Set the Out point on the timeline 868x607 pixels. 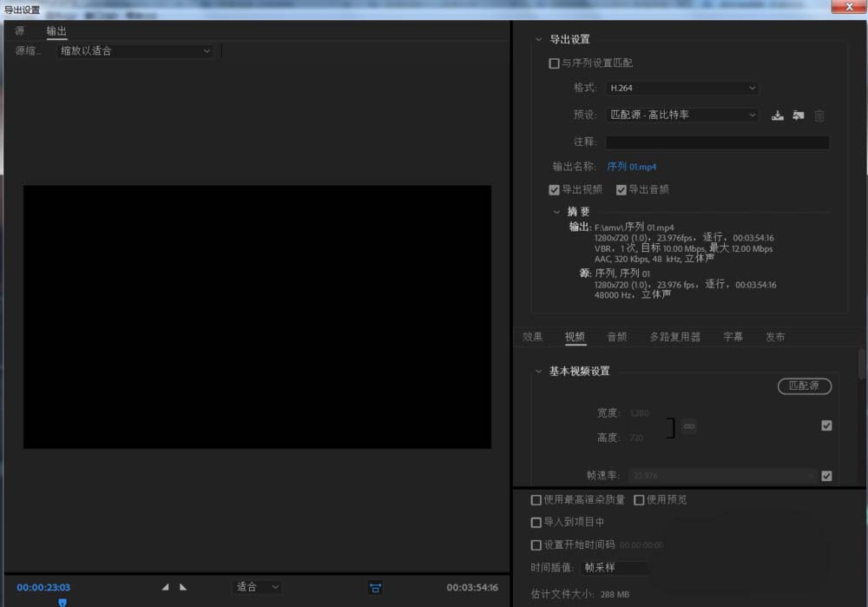pos(184,587)
